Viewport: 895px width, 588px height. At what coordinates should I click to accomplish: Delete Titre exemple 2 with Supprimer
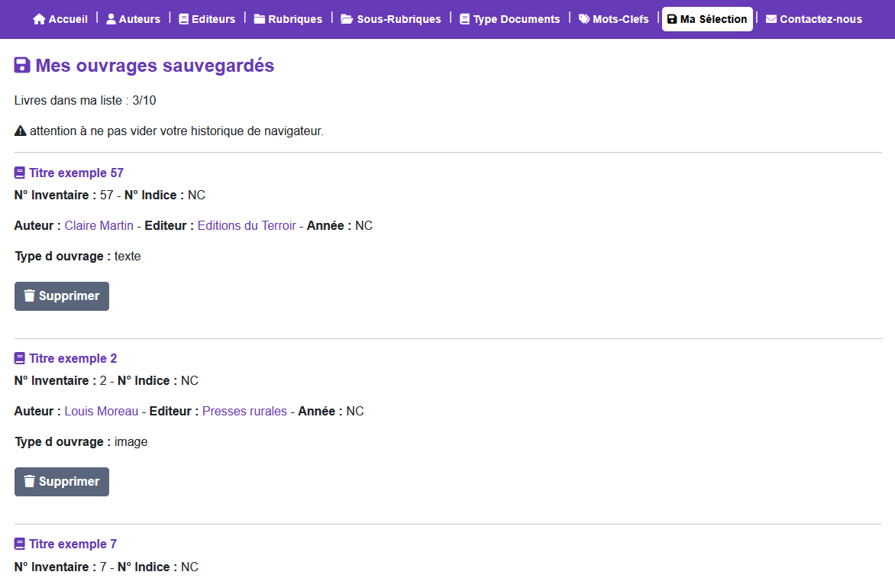click(x=62, y=482)
